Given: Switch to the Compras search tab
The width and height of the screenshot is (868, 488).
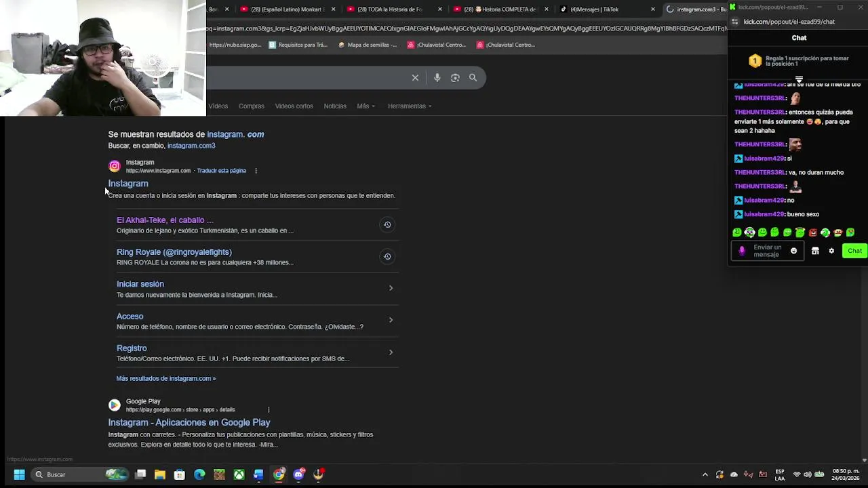Looking at the screenshot, I should pos(251,106).
